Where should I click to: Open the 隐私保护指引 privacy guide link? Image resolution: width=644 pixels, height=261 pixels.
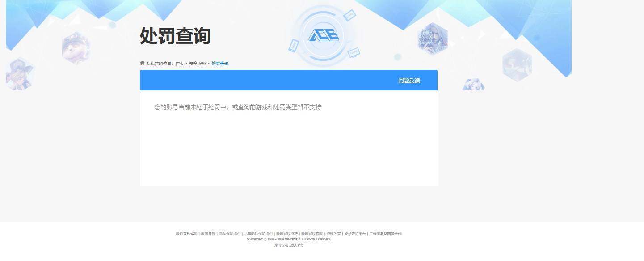231,233
